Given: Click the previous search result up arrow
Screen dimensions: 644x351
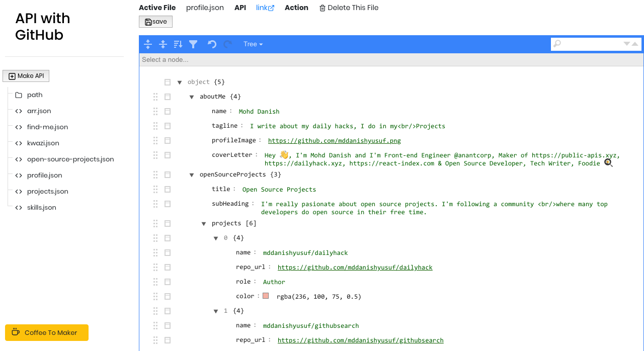Looking at the screenshot, I should [x=635, y=44].
